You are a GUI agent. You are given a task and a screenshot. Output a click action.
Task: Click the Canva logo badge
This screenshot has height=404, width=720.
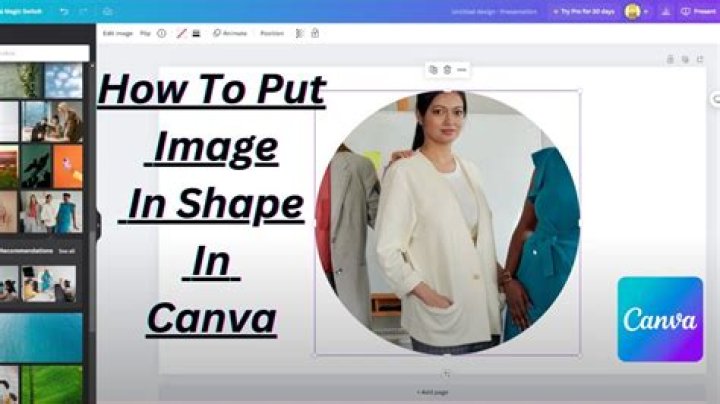point(660,320)
